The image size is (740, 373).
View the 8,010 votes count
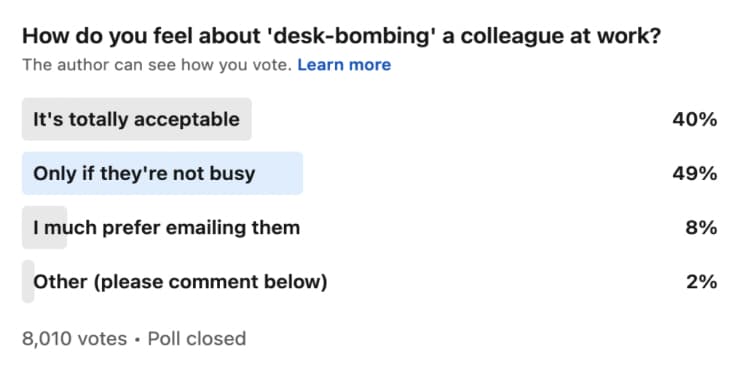point(75,339)
